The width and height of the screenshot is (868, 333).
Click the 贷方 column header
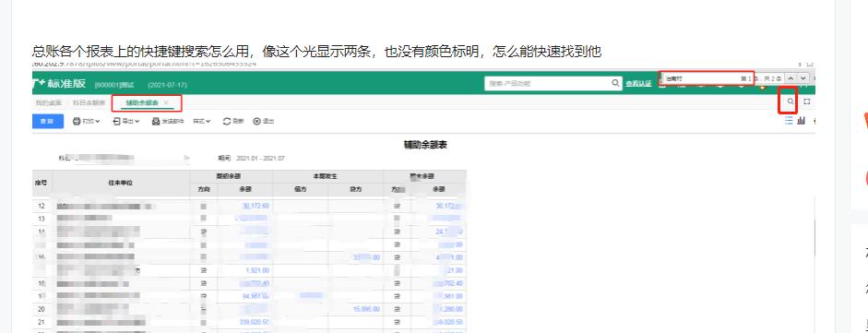[x=355, y=189]
